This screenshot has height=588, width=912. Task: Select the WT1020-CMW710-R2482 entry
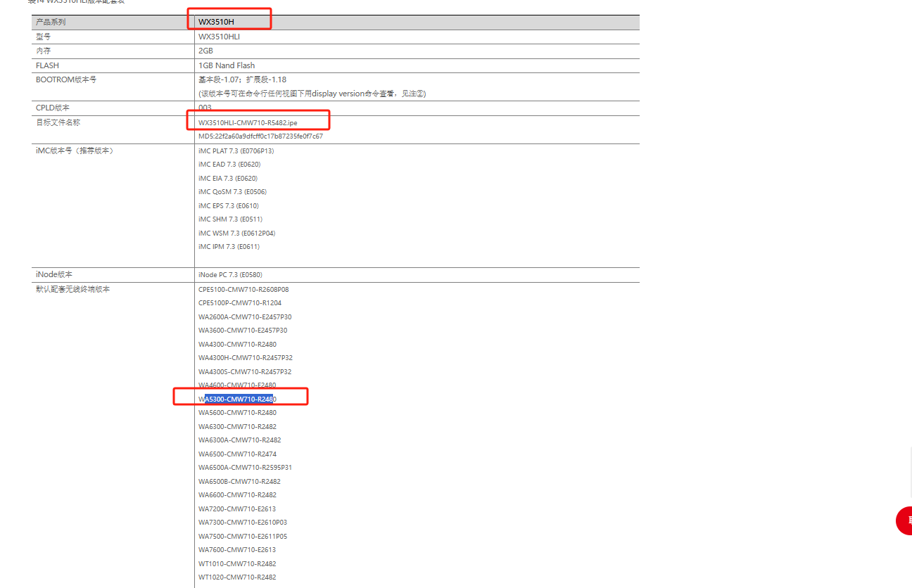click(237, 577)
